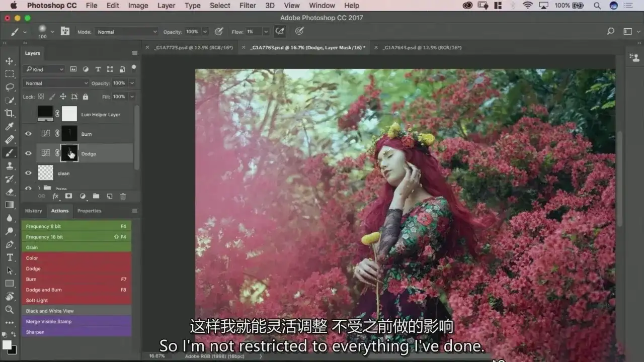Select the Zoom tool in toolbar
This screenshot has width=644, height=362.
10,310
